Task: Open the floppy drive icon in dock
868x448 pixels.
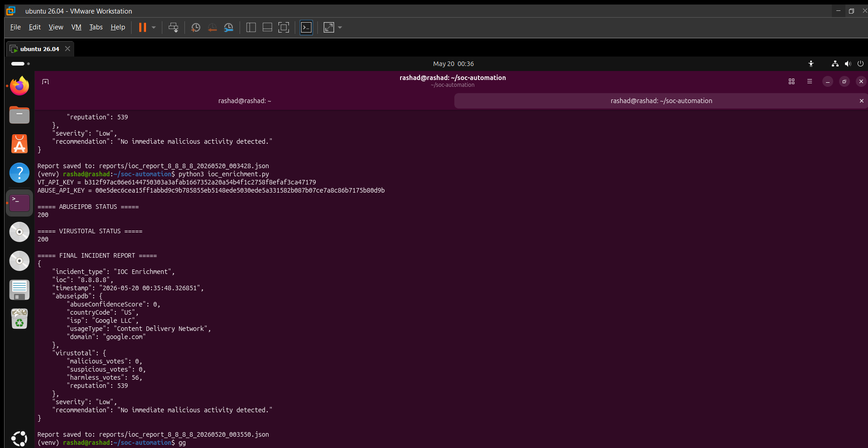Action: [x=19, y=290]
